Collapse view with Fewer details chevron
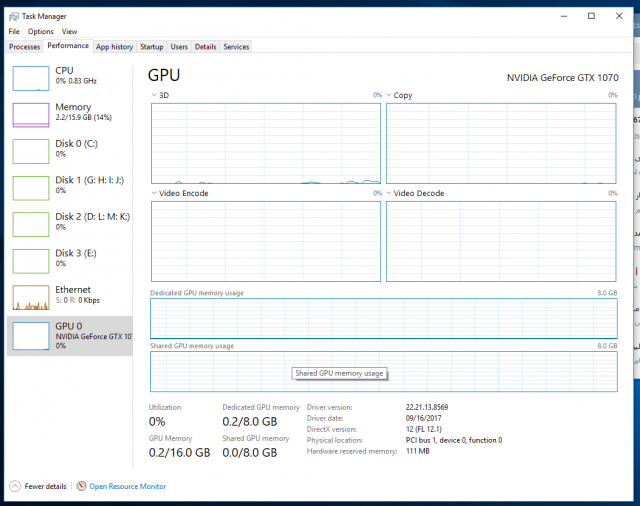This screenshot has height=506, width=640. click(15, 486)
